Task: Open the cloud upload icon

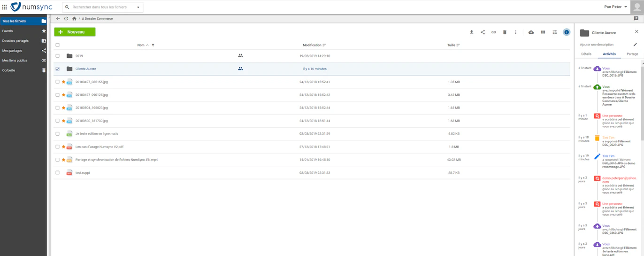Action: click(x=531, y=32)
